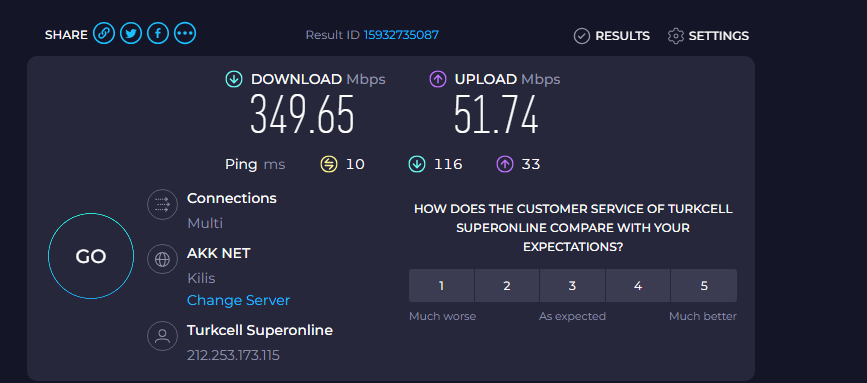The height and width of the screenshot is (383, 867).
Task: Open the SETTINGS page
Action: tap(708, 36)
